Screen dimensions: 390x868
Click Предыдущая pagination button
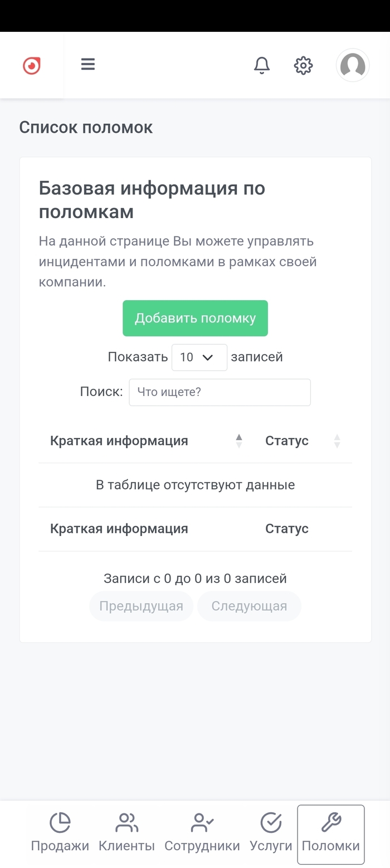click(x=141, y=606)
